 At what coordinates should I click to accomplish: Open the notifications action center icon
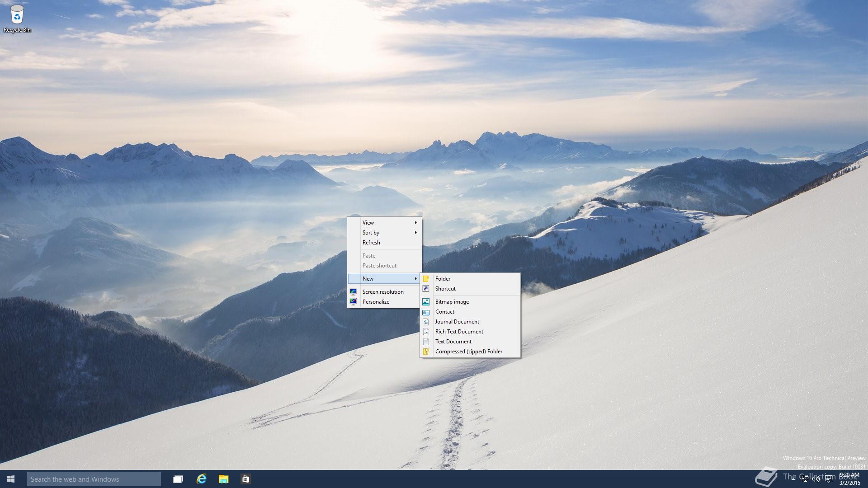pyautogui.click(x=829, y=479)
